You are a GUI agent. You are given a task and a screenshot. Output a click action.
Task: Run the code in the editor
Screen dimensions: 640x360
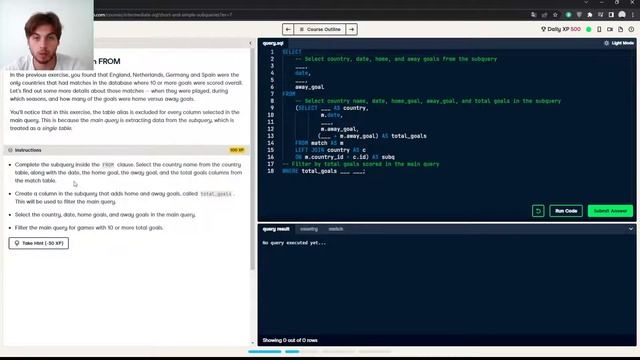(x=566, y=211)
